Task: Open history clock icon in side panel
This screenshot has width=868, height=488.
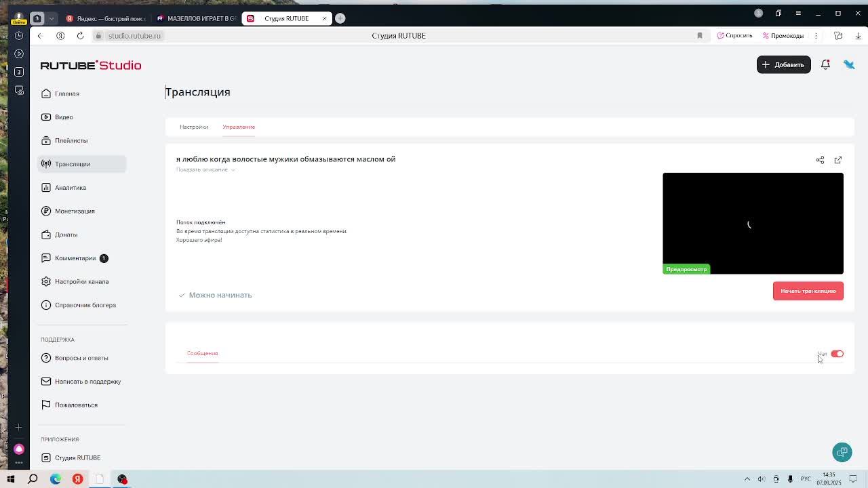Action: coord(19,35)
